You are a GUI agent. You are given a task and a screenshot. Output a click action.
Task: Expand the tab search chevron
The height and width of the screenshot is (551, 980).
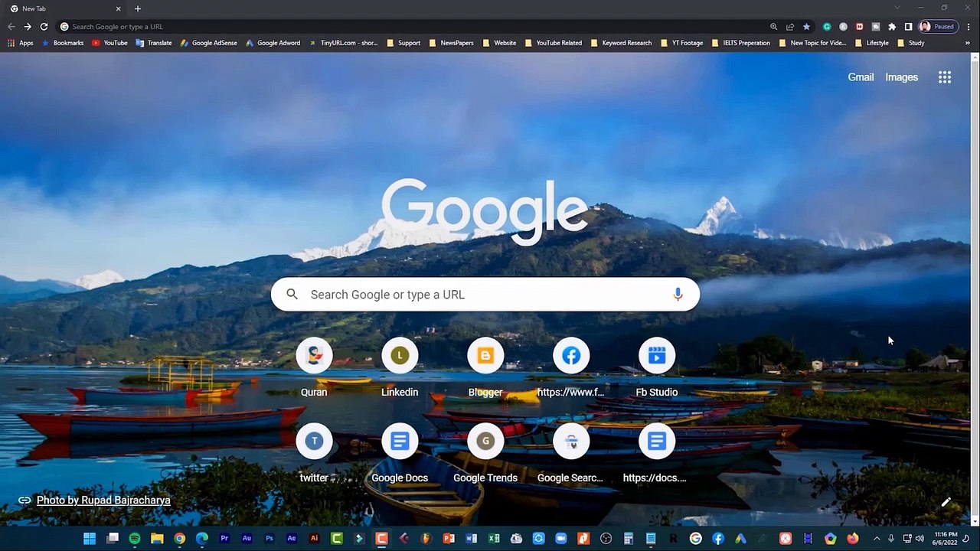pyautogui.click(x=897, y=8)
